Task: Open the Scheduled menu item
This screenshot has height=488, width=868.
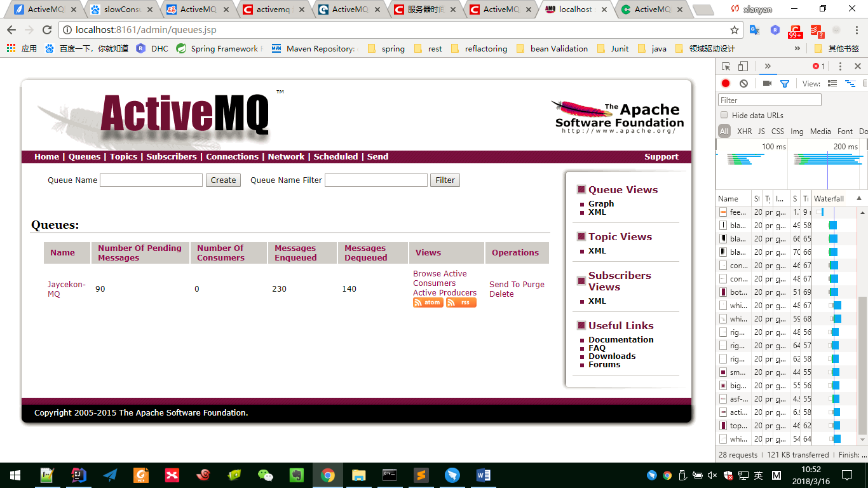Action: coord(336,156)
